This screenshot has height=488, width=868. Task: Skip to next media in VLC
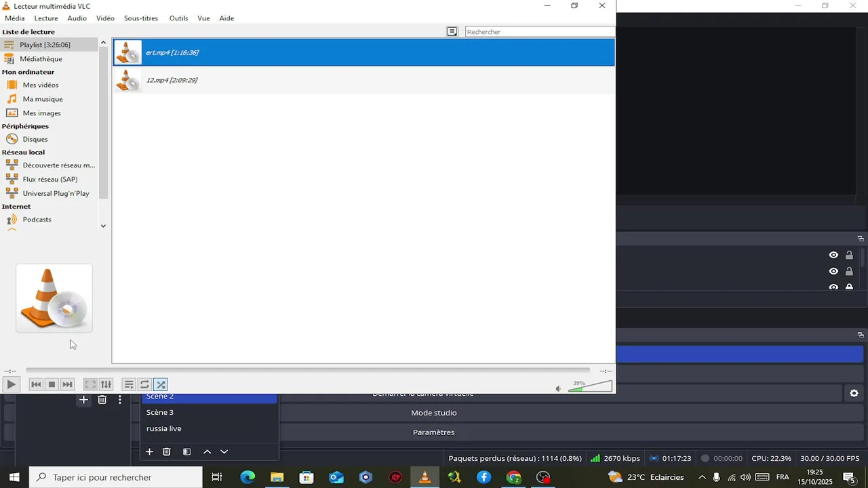click(x=67, y=384)
